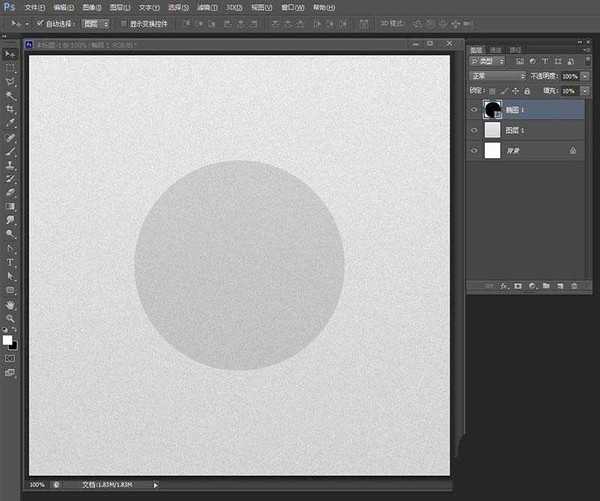This screenshot has height=501, width=600.
Task: Click the delete layer trash icon
Action: [573, 286]
